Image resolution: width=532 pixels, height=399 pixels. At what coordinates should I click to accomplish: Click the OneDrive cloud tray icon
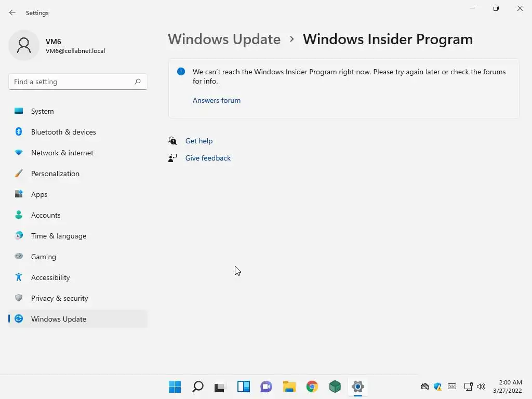pos(425,387)
